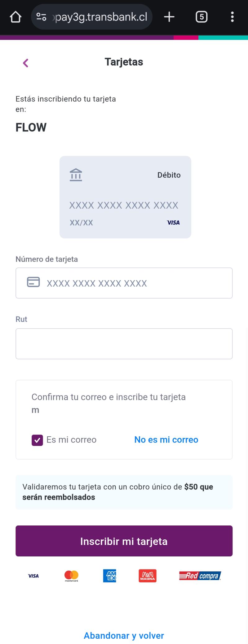This screenshot has width=248, height=644.
Task: Open the browser three-dot menu
Action: click(x=232, y=17)
